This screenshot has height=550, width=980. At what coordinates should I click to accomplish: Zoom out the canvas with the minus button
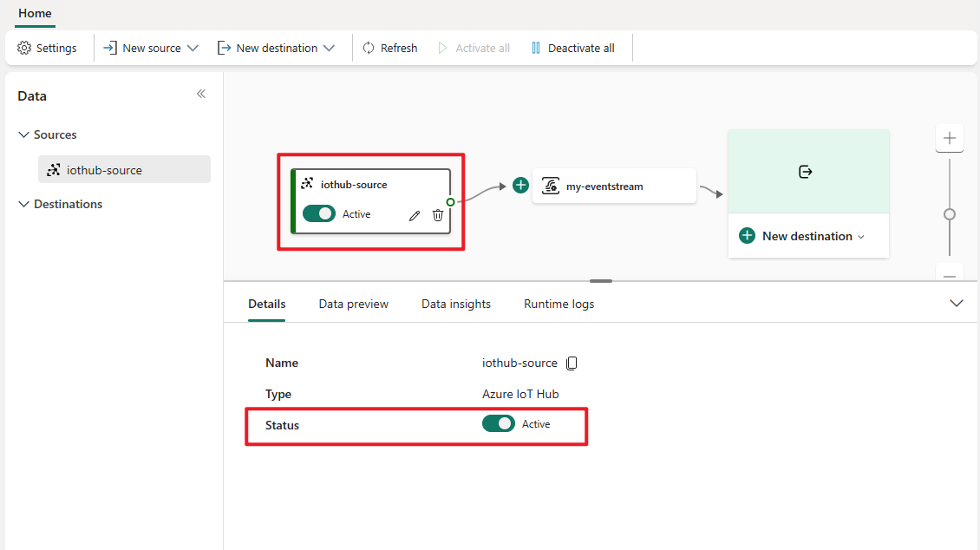pyautogui.click(x=950, y=274)
